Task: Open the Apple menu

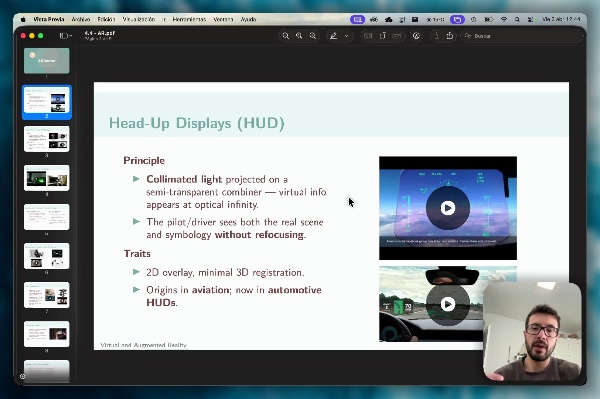Action: (23, 19)
